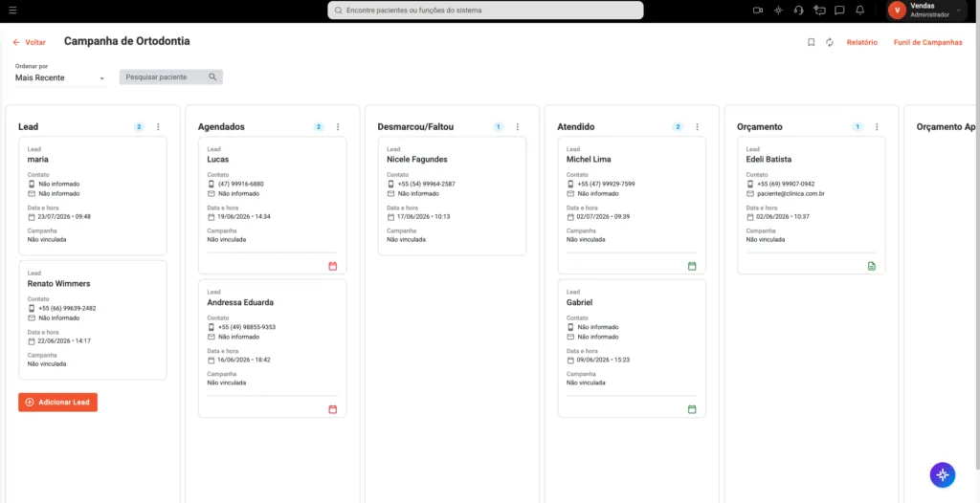Image resolution: width=980 pixels, height=503 pixels.
Task: Click the floating purple assistant button
Action: click(x=943, y=475)
